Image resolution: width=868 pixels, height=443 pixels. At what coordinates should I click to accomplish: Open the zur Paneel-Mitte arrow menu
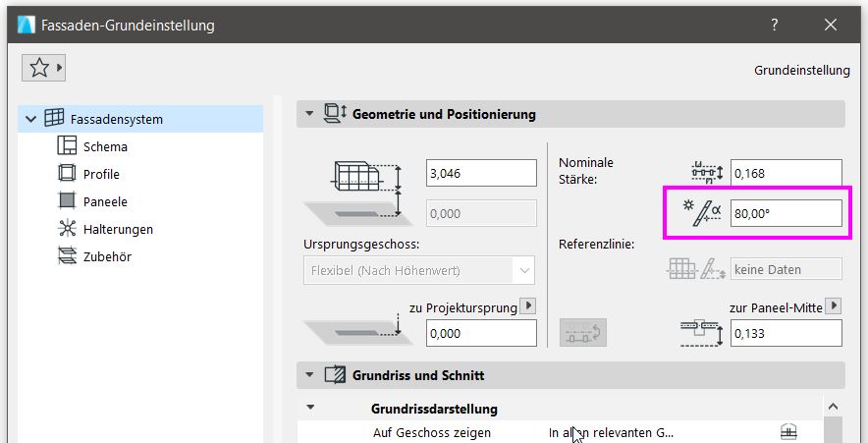(x=834, y=306)
